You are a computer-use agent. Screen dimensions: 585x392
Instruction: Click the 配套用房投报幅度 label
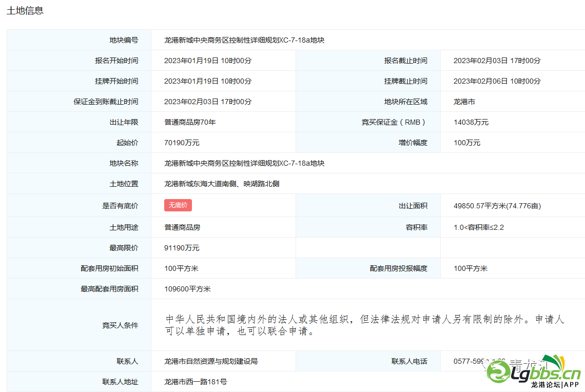[398, 268]
